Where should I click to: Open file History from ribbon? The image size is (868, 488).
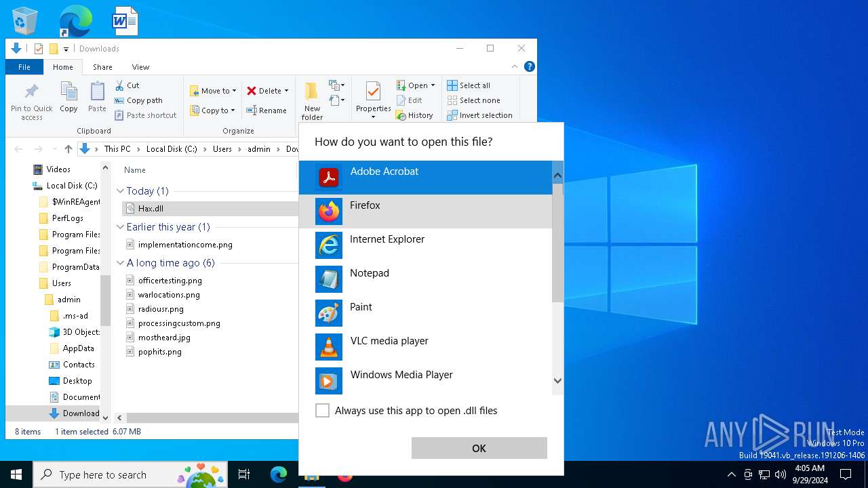(x=414, y=115)
